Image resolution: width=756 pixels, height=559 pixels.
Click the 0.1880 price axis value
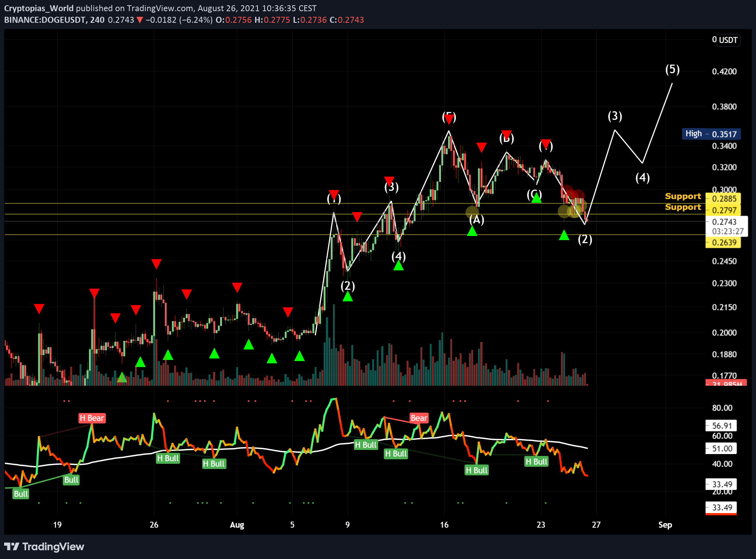724,354
